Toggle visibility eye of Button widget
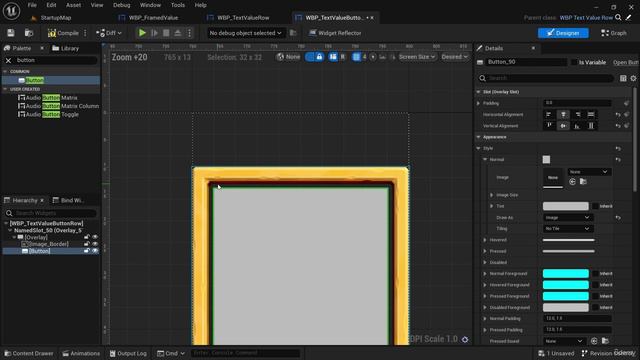640x360 pixels. point(95,251)
